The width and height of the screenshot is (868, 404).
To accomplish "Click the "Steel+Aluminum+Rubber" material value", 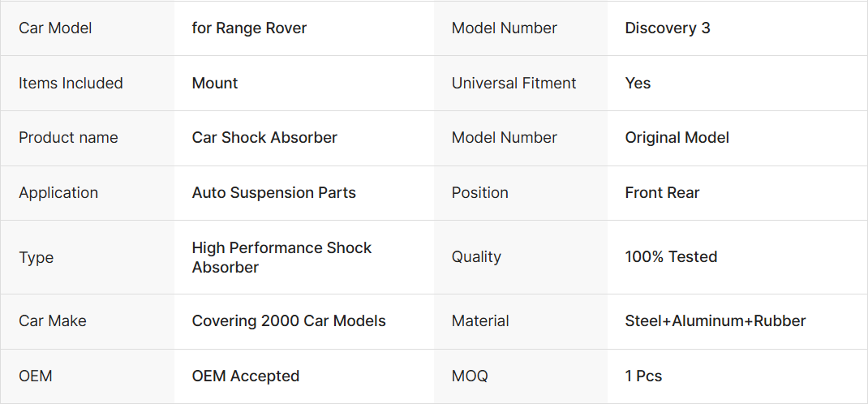I will (715, 321).
